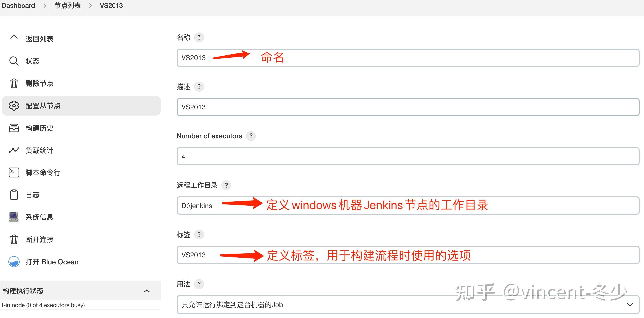Click the 断开连接 disconnect icon
The height and width of the screenshot is (318, 644).
point(14,239)
